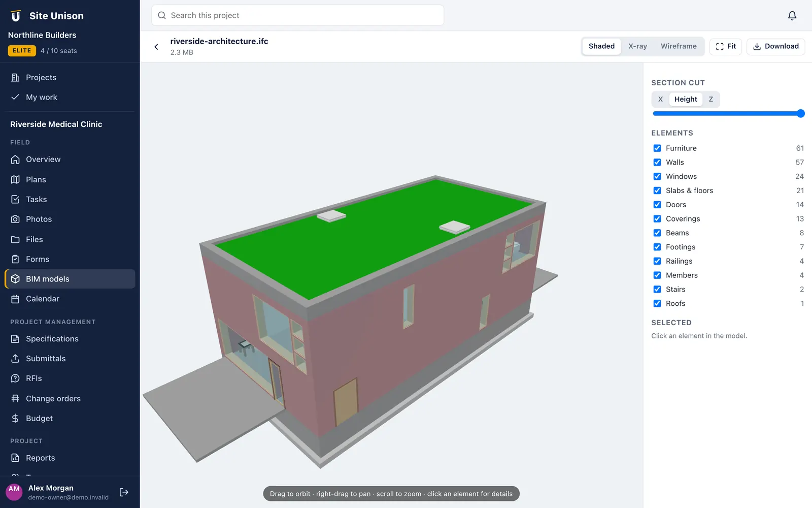
Task: Click in the Search this project field
Action: point(297,15)
